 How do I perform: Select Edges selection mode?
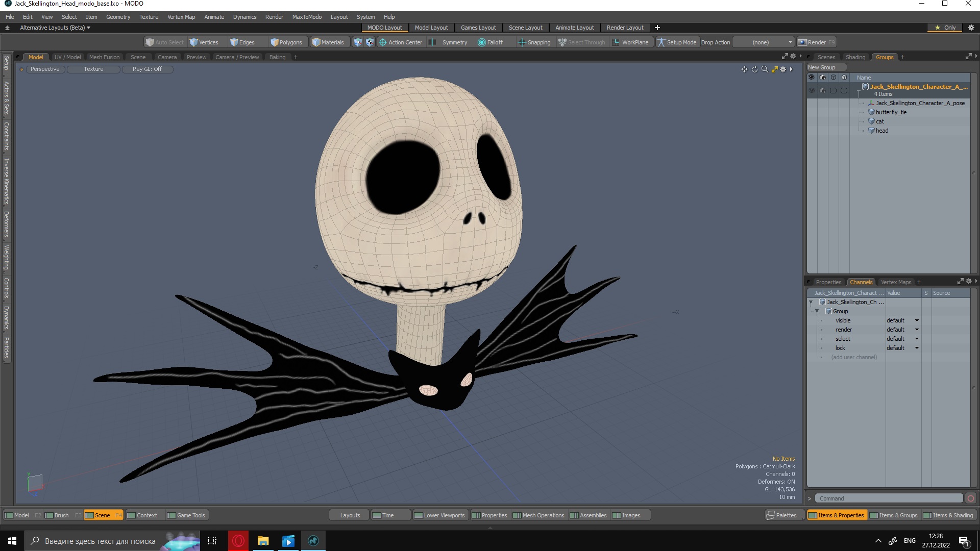[242, 42]
